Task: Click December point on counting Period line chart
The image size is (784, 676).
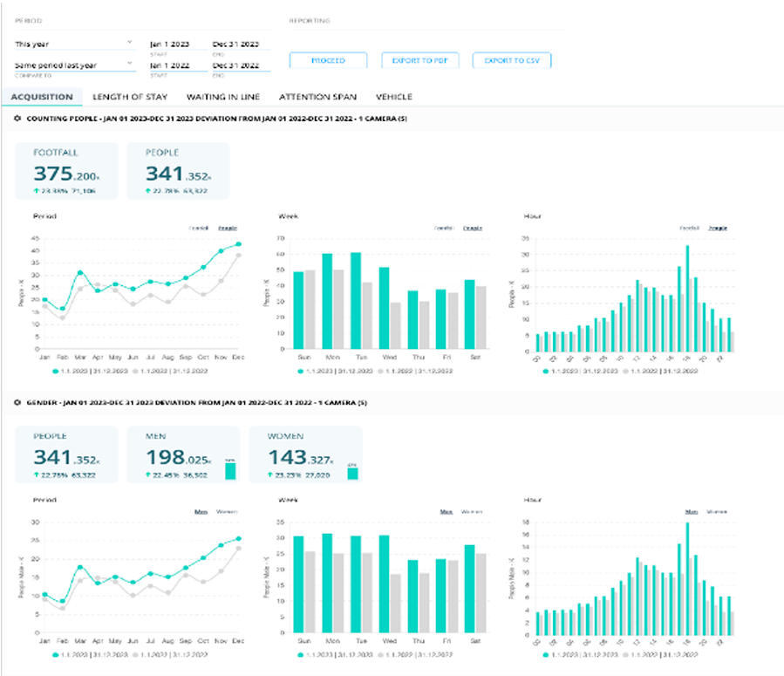Action: 238,244
